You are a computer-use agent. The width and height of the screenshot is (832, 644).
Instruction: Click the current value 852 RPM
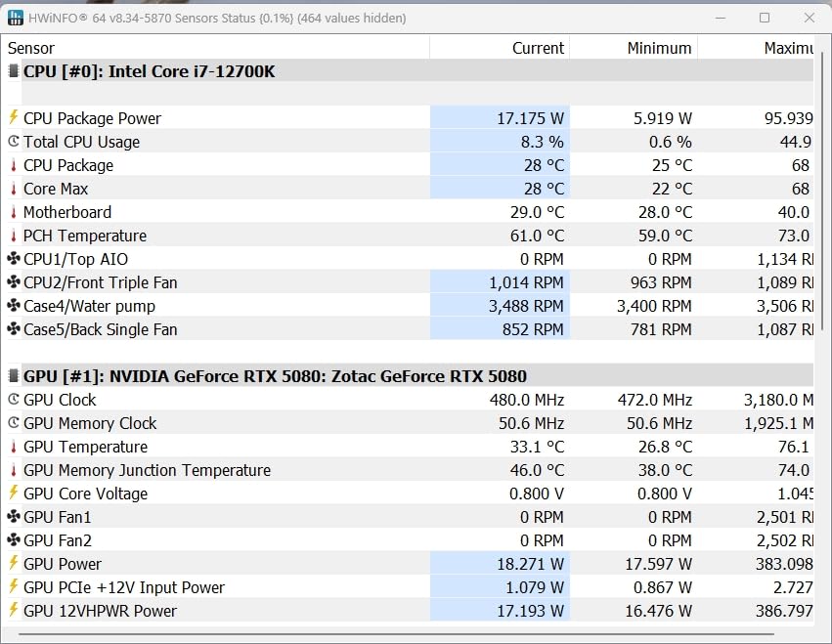(x=533, y=329)
